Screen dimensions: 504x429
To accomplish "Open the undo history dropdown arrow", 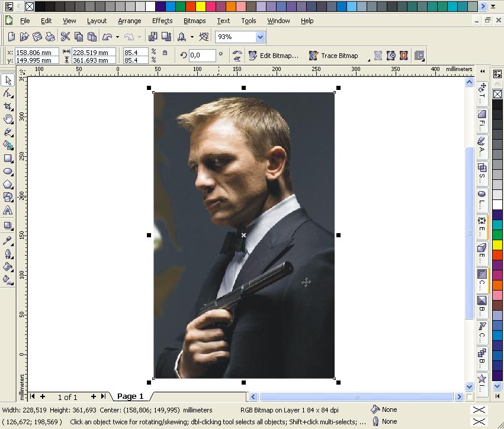I will pyautogui.click(x=117, y=37).
